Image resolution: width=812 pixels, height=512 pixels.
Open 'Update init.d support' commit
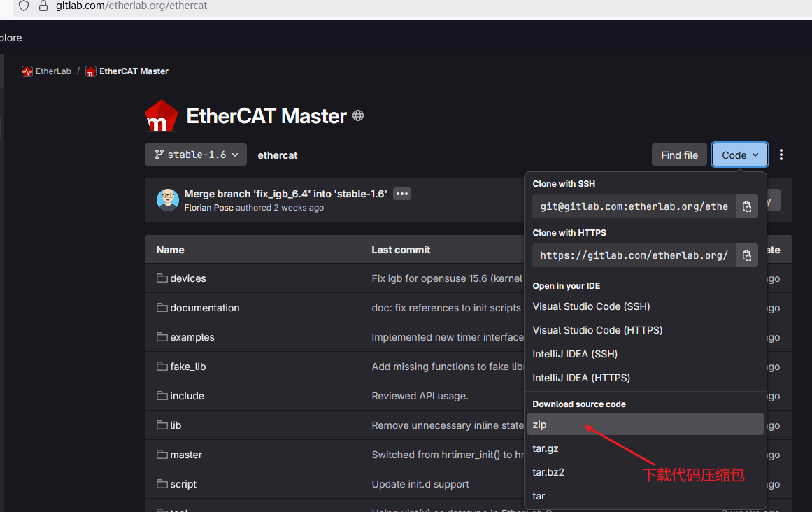[420, 485]
